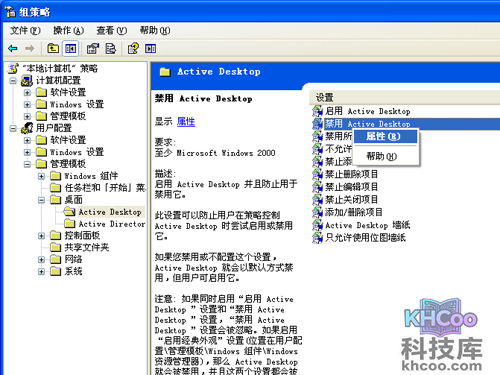500x375 pixels.
Task: Click the icon beside 禁止关闭项目 setting
Action: pos(317,199)
